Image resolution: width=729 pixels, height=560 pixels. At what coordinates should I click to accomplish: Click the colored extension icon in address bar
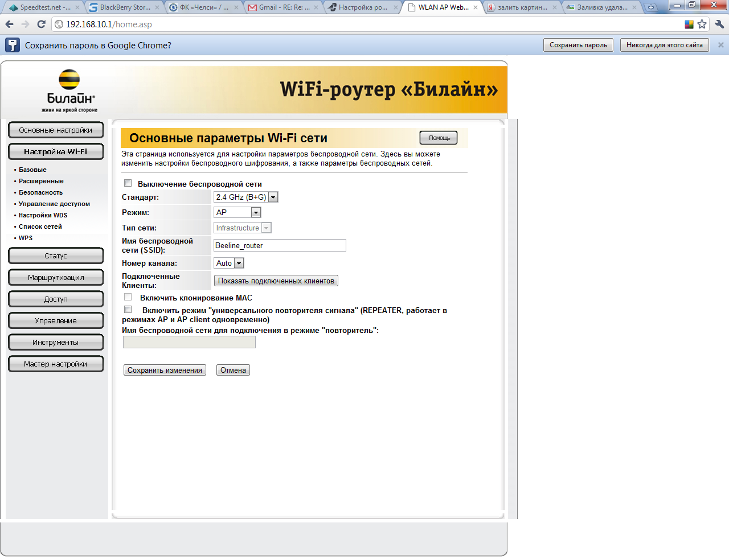coord(689,24)
